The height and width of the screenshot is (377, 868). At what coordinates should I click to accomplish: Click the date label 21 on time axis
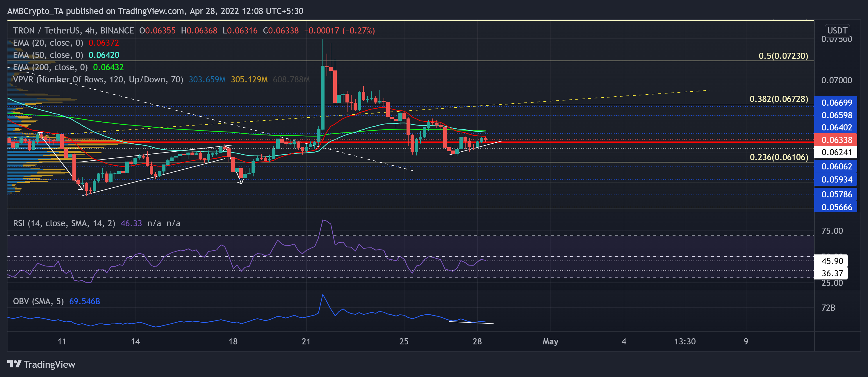click(306, 341)
